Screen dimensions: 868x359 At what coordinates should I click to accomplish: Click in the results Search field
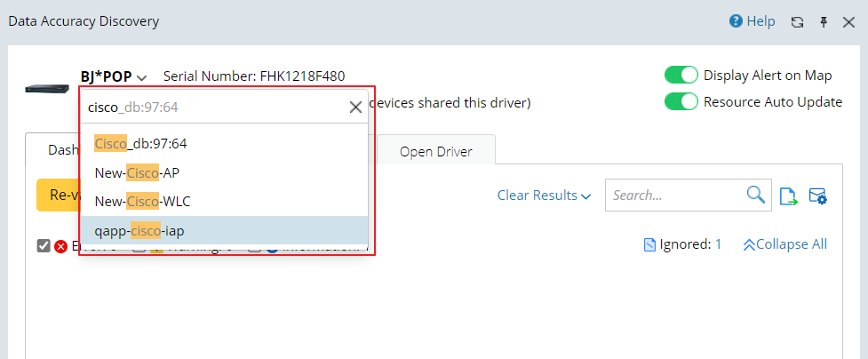pos(675,195)
